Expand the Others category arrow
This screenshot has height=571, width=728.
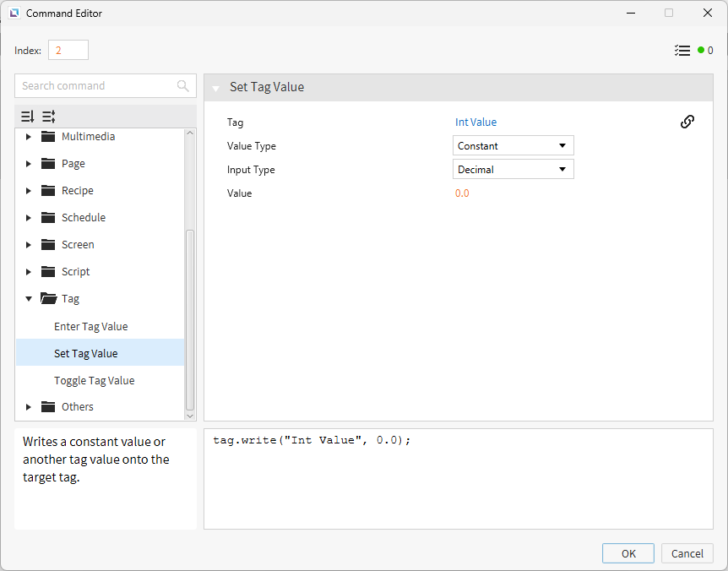tap(29, 407)
